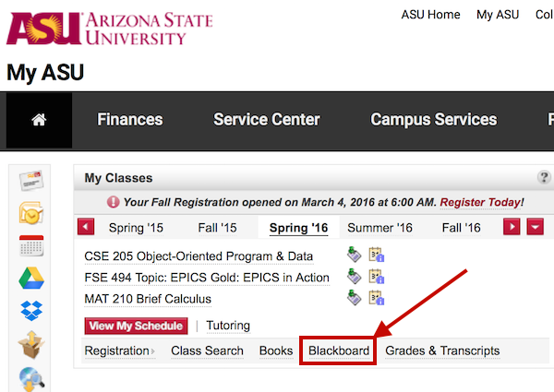Open the Blackboard link
554x392 pixels.
coord(339,350)
